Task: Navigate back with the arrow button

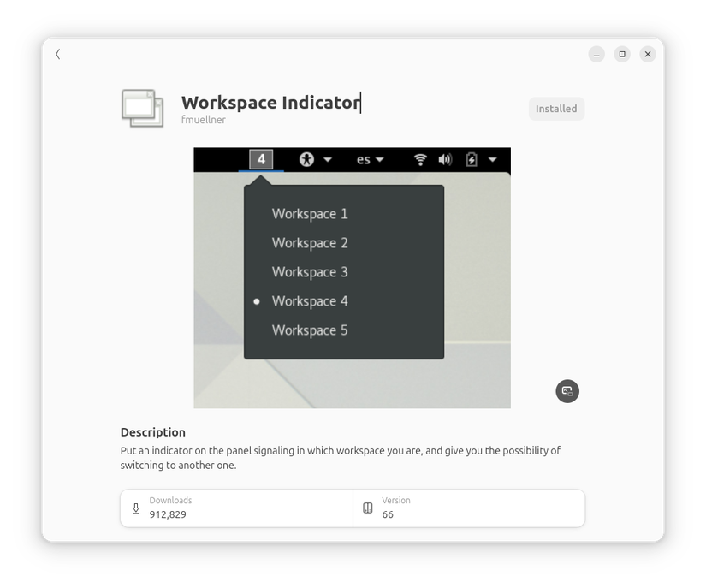Action: click(x=57, y=54)
